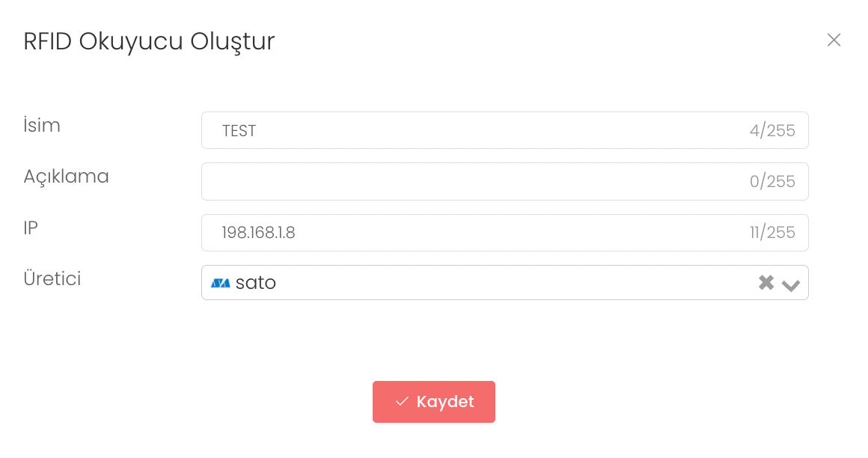Focus the İsim input field
This screenshot has width=868, height=458.
479,131
